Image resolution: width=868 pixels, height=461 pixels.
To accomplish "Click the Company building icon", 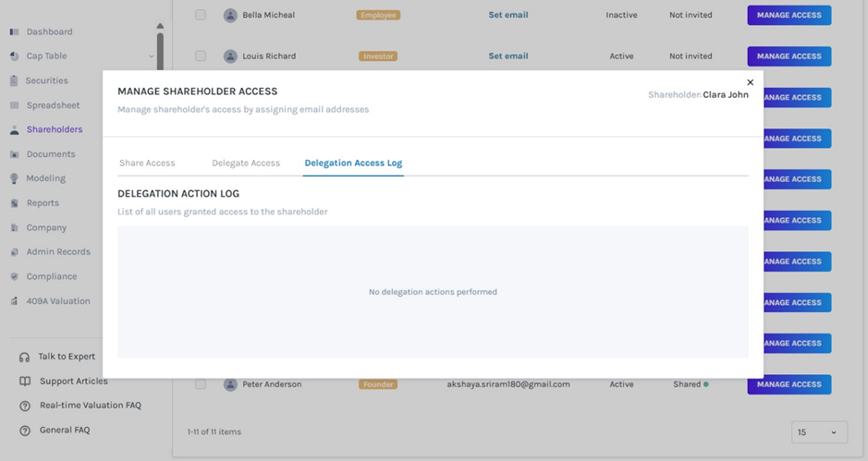I will coord(15,227).
